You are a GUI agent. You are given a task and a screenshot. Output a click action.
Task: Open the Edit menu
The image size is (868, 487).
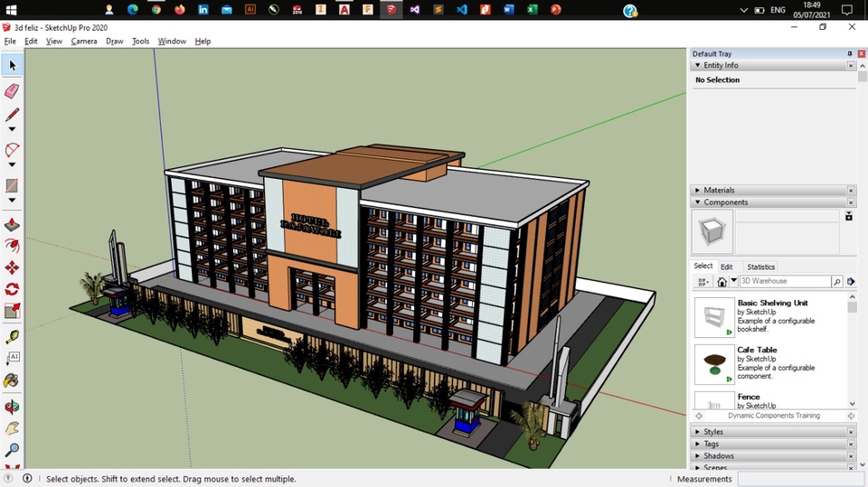click(31, 41)
